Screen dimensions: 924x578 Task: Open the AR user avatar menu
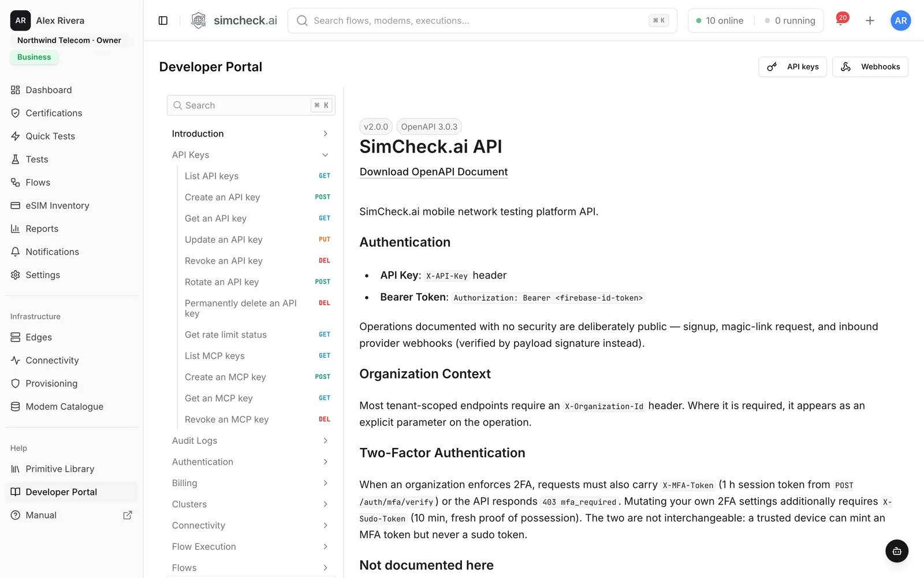(900, 21)
